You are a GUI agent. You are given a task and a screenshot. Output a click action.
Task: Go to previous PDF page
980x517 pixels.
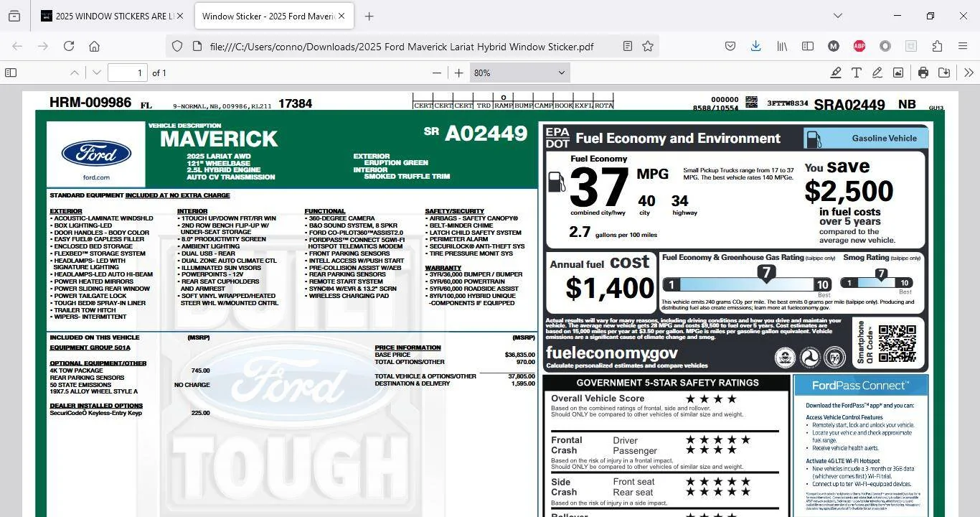[x=75, y=73]
